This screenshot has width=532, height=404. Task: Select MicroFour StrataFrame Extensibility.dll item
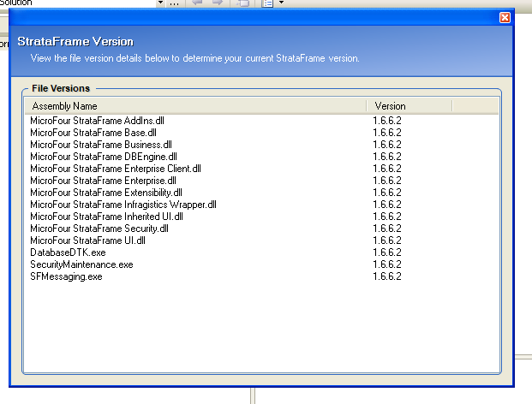(106, 193)
